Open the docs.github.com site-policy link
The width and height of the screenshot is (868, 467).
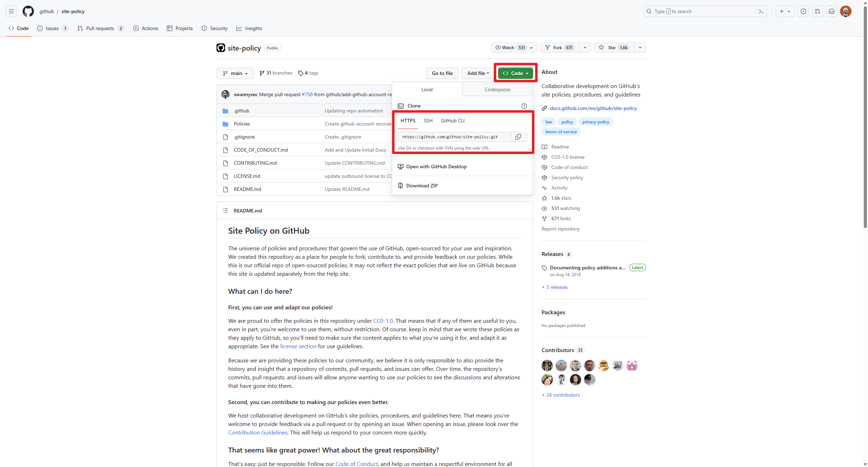(593, 109)
